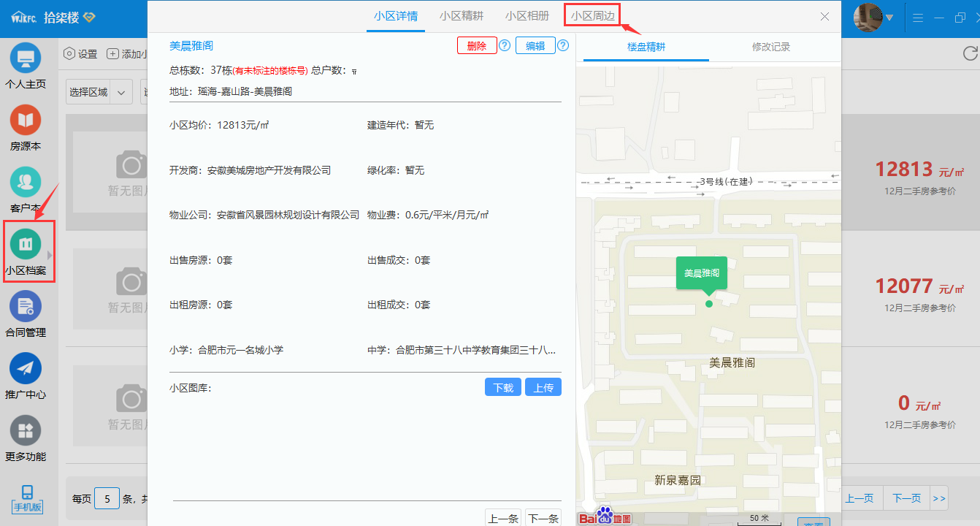Select the 楼盘精耕 tab
This screenshot has width=980, height=526.
[x=646, y=47]
